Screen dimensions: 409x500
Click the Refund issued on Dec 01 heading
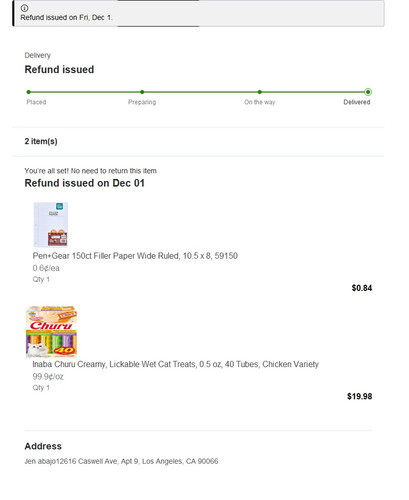click(84, 183)
